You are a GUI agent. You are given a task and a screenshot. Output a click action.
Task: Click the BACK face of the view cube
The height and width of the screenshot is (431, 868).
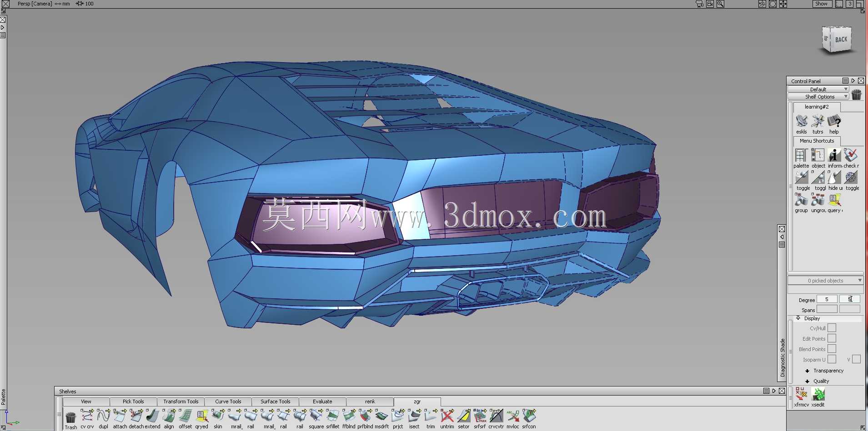pyautogui.click(x=841, y=40)
